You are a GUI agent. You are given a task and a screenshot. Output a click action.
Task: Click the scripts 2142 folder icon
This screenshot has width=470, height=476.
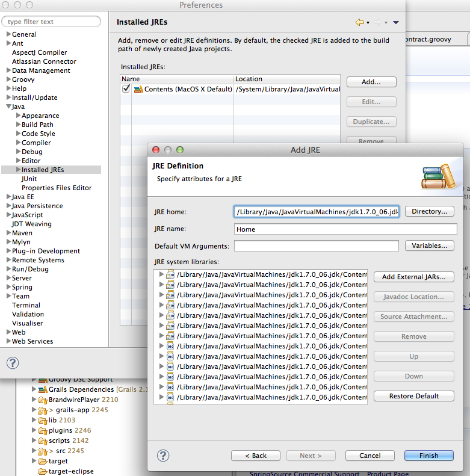point(43,440)
